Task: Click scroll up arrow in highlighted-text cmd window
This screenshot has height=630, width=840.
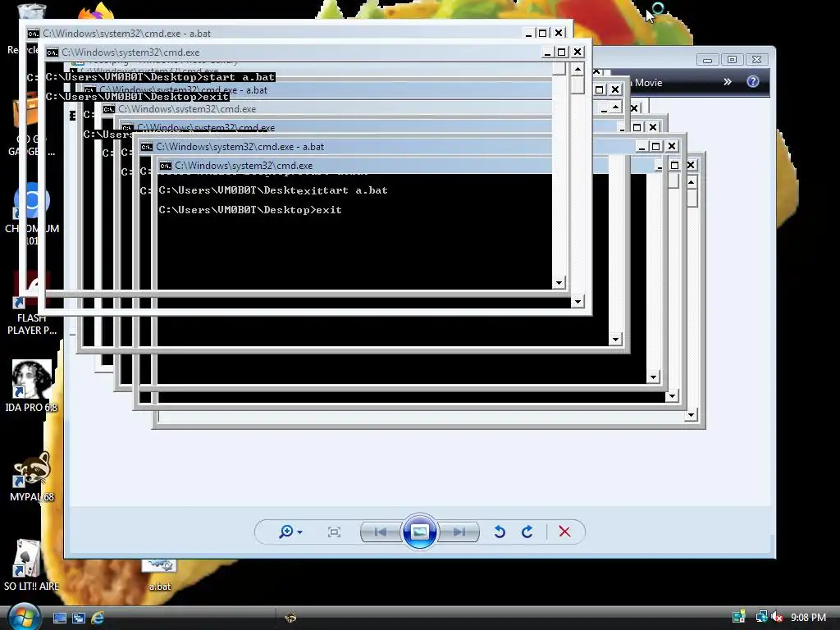Action: 577,69
